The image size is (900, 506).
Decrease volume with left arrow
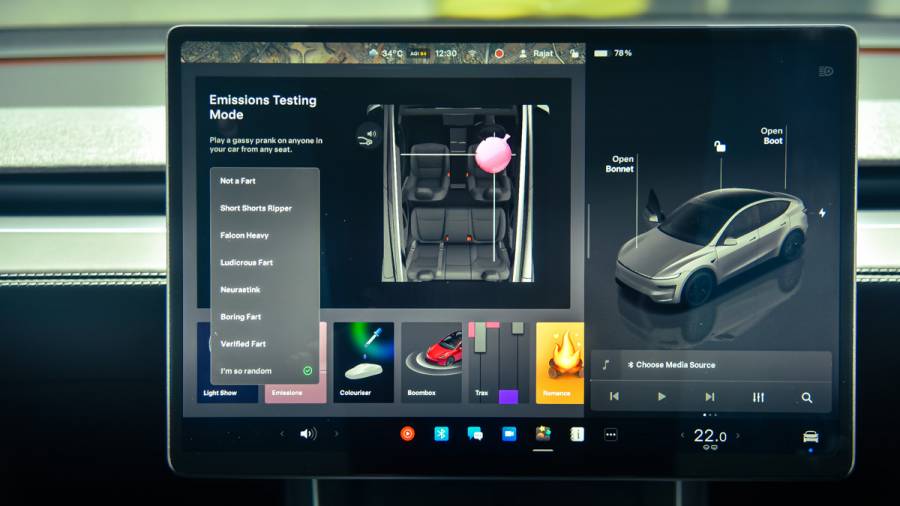coord(282,434)
